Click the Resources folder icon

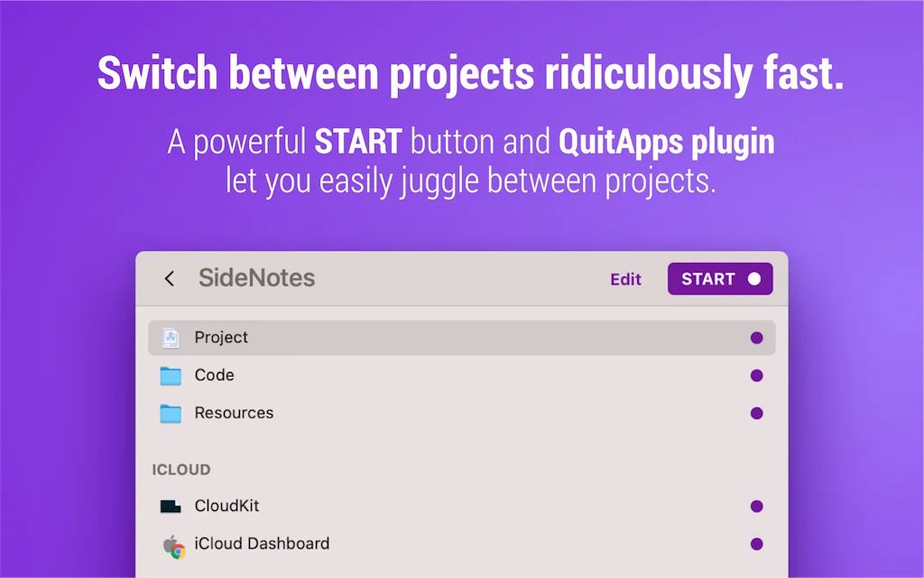(171, 414)
